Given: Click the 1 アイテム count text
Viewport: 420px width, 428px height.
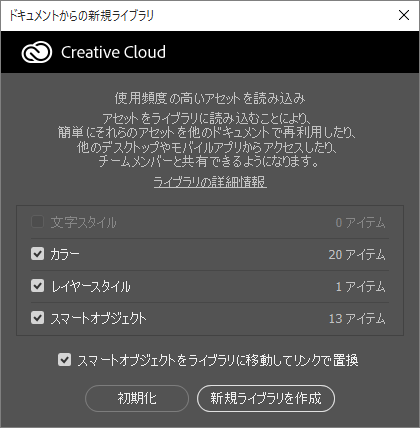Looking at the screenshot, I should (x=360, y=287).
